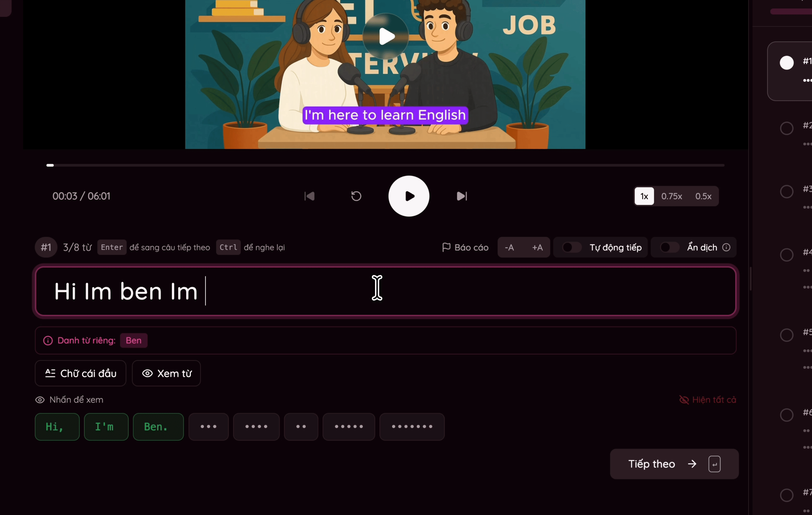The height and width of the screenshot is (515, 812).
Task: Click the Chữ cái đầu hint button
Action: tap(81, 373)
